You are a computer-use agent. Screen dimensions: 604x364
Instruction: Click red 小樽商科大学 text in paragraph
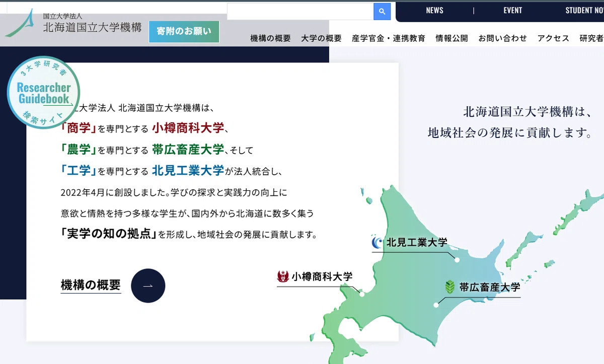click(188, 128)
